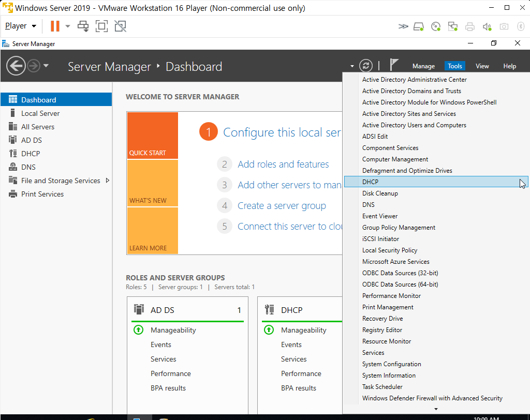Click the VMware pause virtual machine icon
The height and width of the screenshot is (420, 530).
click(55, 26)
